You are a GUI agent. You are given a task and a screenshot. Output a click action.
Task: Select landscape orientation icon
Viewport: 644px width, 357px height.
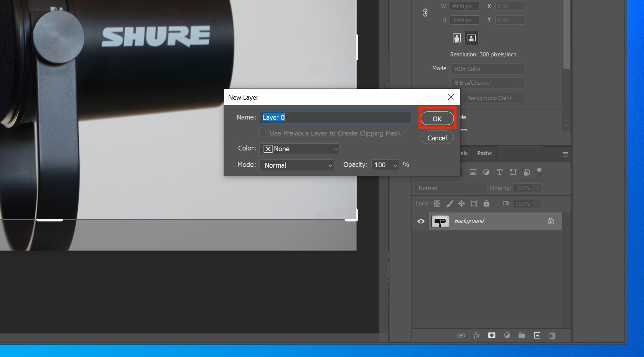472,38
